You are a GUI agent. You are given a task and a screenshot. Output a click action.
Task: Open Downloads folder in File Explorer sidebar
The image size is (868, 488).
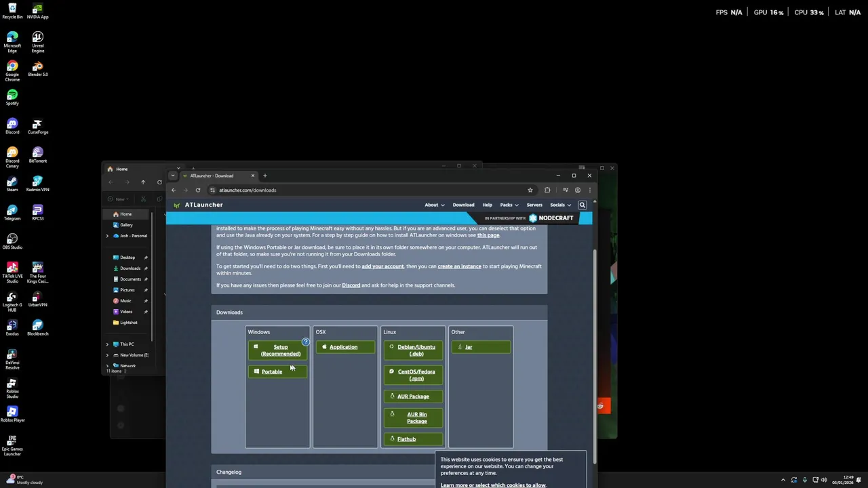(130, 268)
